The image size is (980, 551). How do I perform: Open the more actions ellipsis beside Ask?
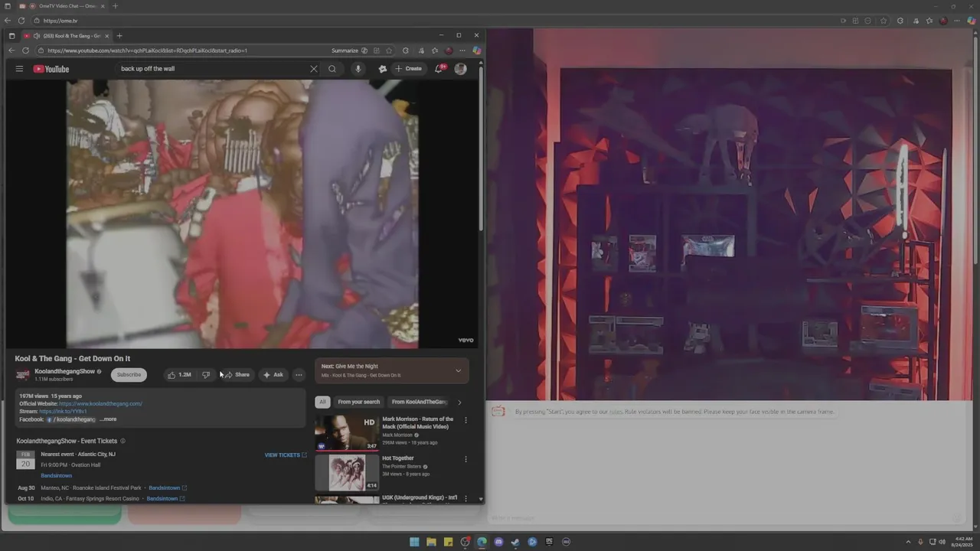coord(299,375)
